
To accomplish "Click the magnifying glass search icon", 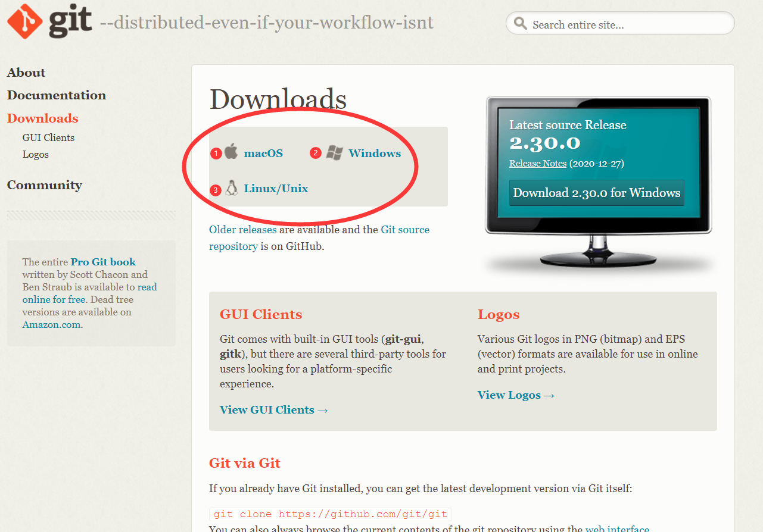I will click(521, 24).
